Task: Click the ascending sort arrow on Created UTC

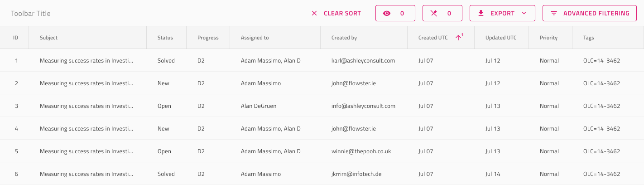Action: pyautogui.click(x=458, y=38)
